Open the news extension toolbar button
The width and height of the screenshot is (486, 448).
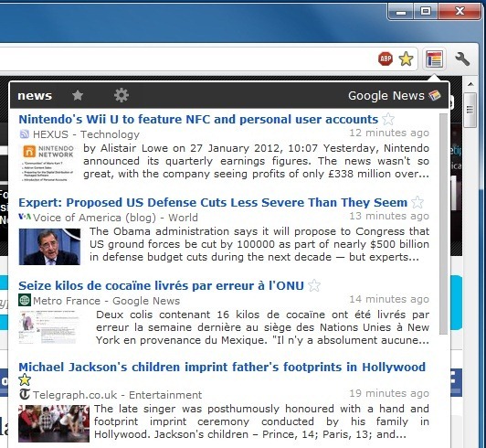click(x=434, y=59)
